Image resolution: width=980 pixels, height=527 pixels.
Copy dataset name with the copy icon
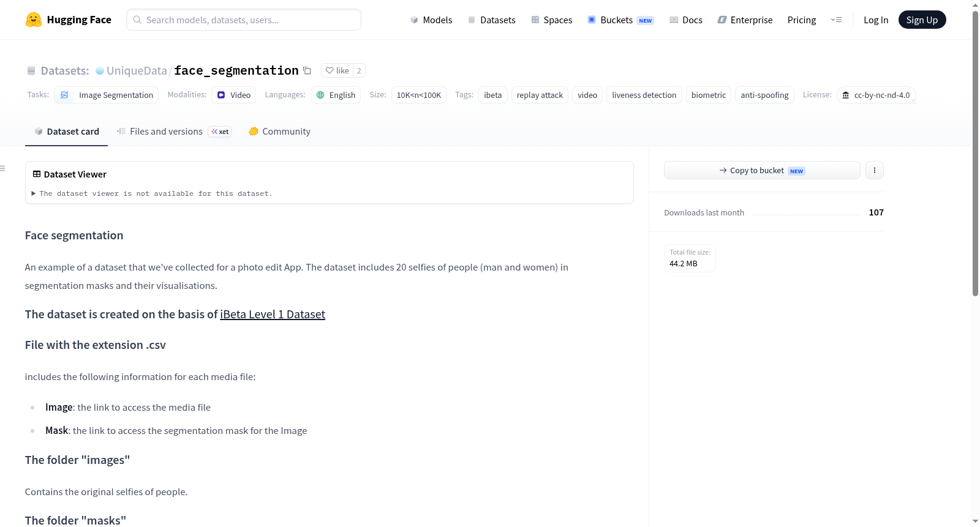click(x=307, y=70)
